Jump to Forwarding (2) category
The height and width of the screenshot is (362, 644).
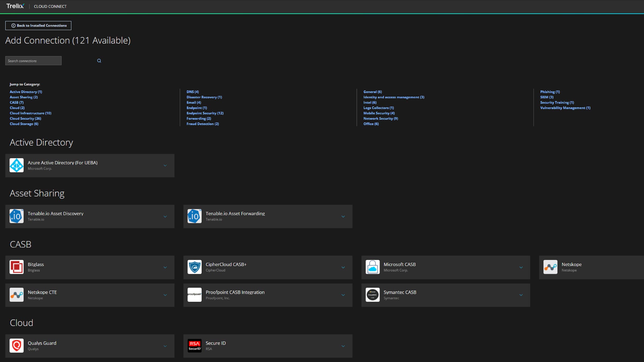click(x=199, y=119)
